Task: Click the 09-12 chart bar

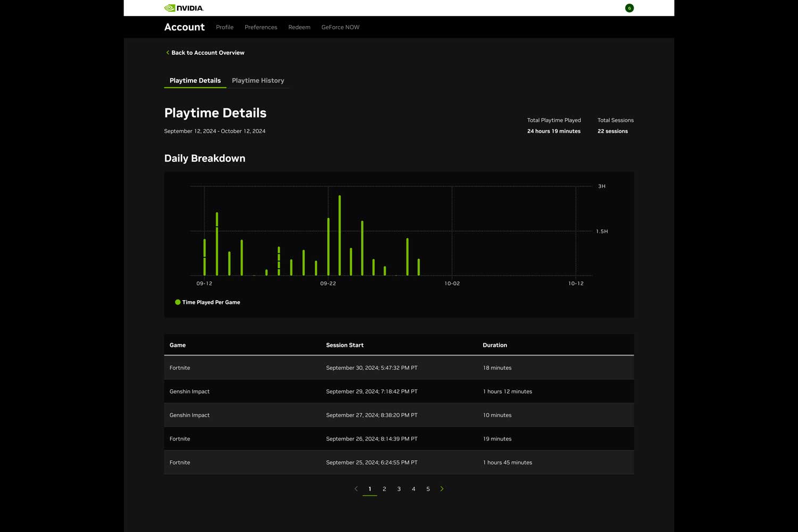Action: point(204,257)
